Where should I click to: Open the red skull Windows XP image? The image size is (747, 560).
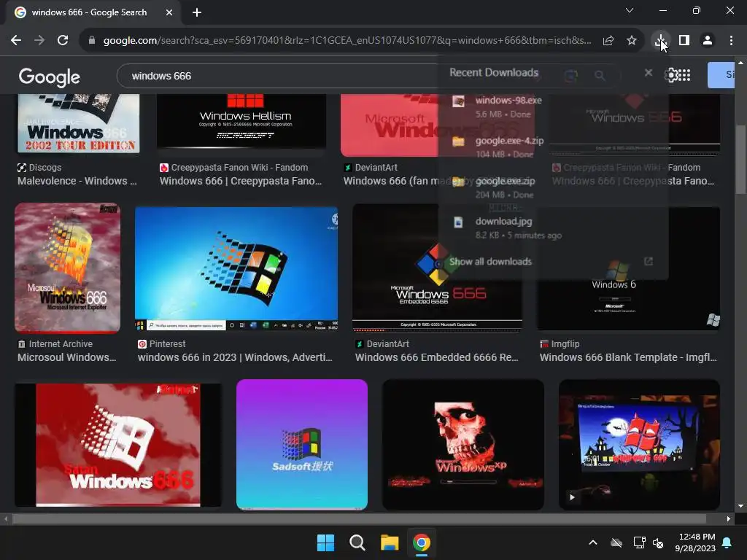[x=463, y=445]
